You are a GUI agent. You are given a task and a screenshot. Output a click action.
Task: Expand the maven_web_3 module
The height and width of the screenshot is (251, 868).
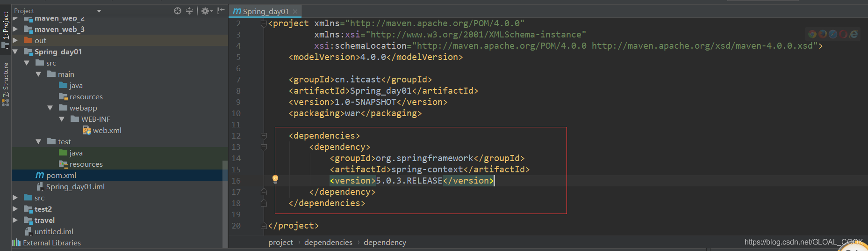pos(15,29)
